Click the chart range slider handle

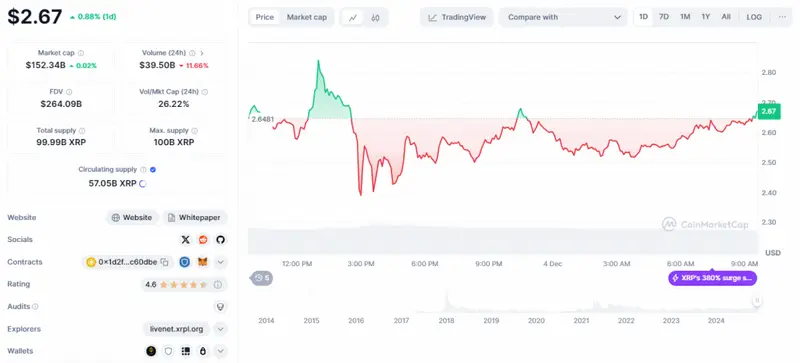coord(757,301)
